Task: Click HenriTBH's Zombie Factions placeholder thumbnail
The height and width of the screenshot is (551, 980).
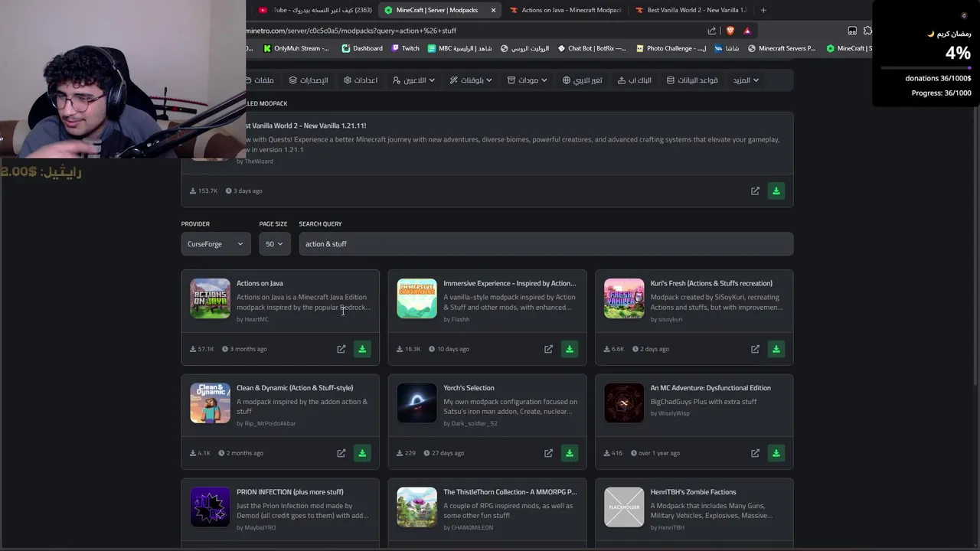Action: click(624, 507)
